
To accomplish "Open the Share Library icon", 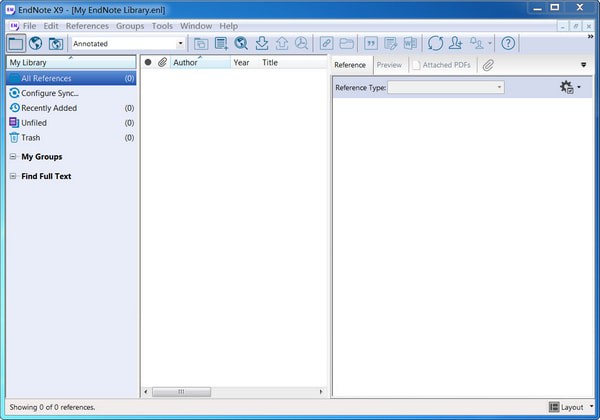I will click(456, 43).
